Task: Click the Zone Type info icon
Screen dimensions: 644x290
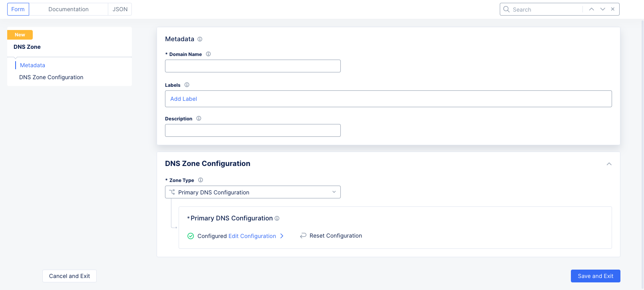Action: coord(201,180)
